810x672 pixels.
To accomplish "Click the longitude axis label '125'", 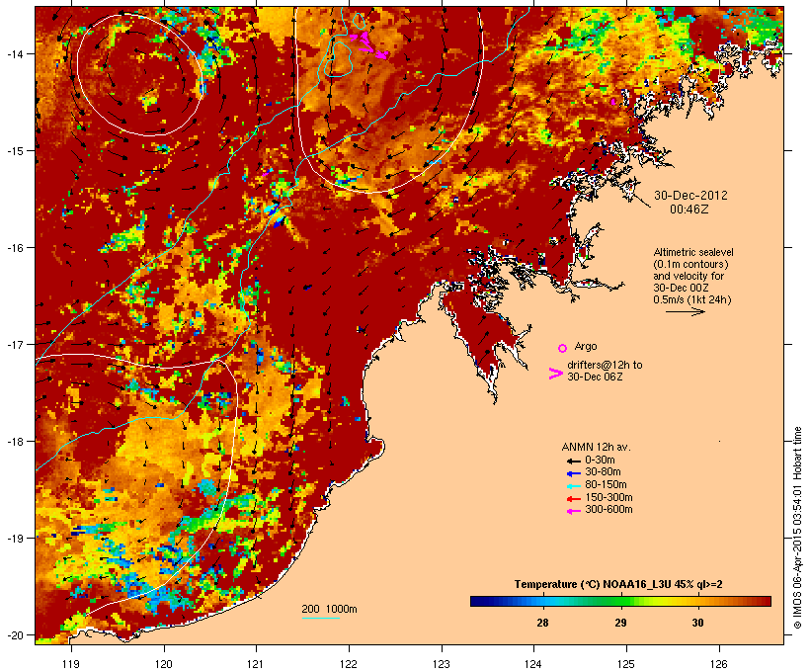I will click(x=626, y=664).
